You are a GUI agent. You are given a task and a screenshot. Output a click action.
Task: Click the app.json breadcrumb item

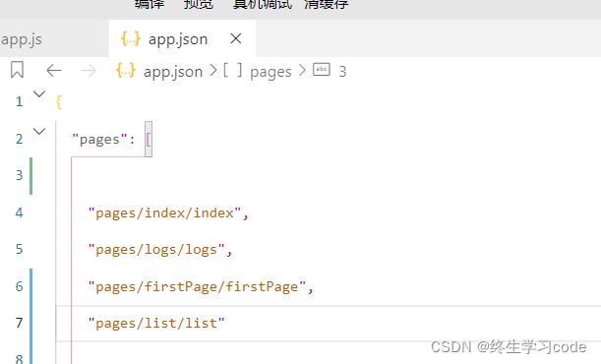point(173,72)
